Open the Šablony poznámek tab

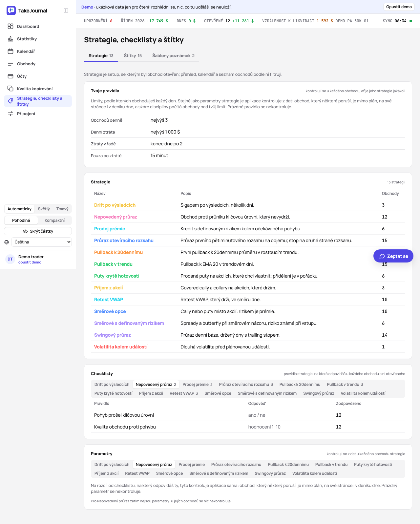tap(173, 56)
